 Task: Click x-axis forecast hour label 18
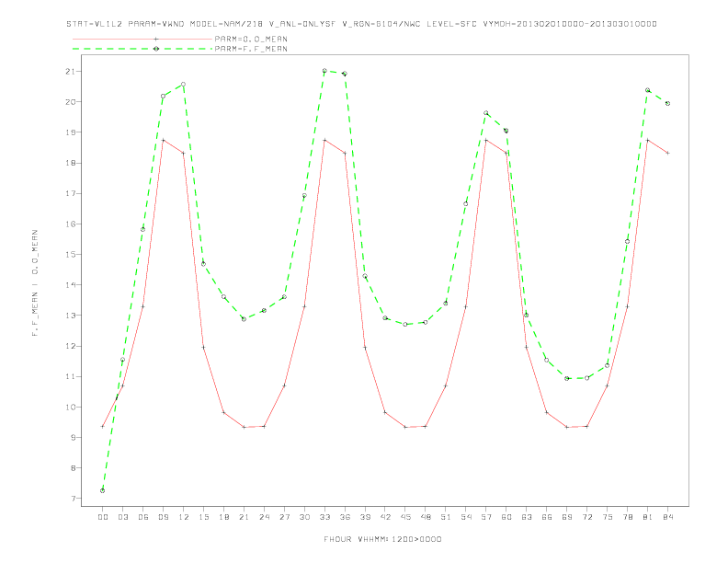[223, 517]
